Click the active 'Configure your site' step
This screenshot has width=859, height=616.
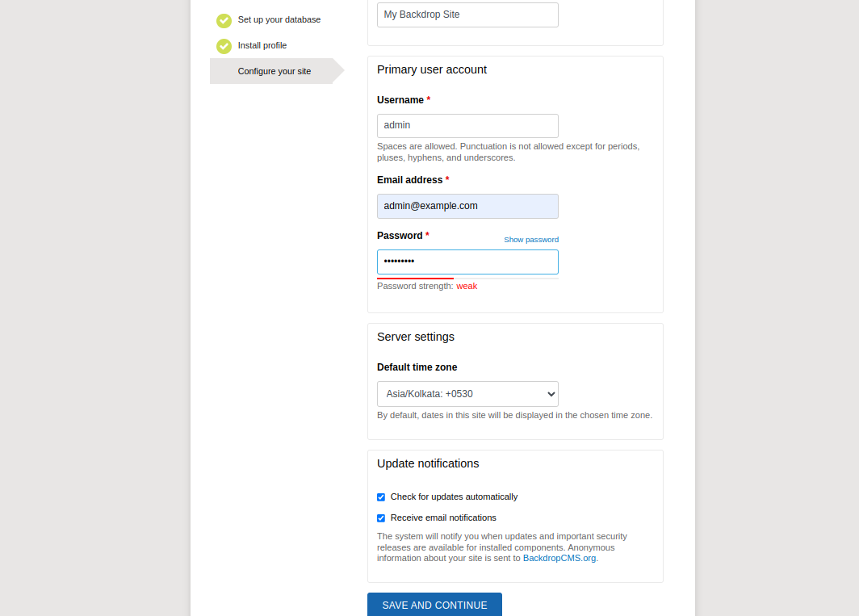[x=274, y=71]
